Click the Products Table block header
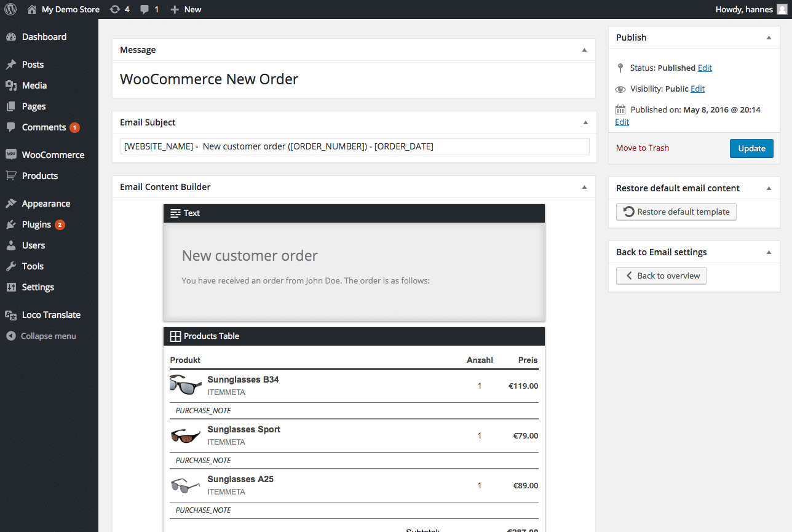 (x=354, y=336)
